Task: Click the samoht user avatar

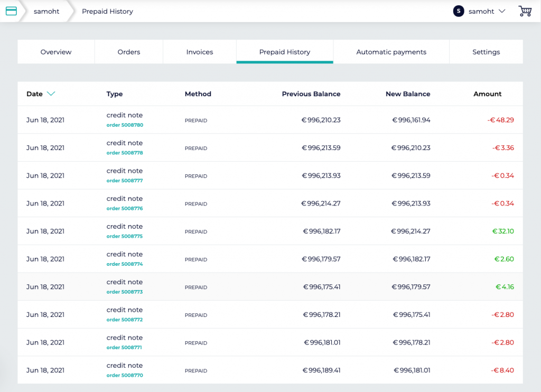Action: coord(459,11)
